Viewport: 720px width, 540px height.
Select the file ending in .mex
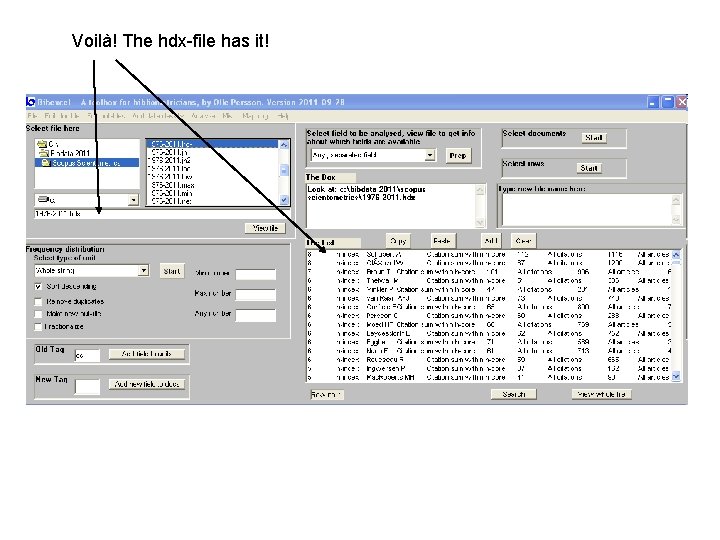(x=213, y=185)
